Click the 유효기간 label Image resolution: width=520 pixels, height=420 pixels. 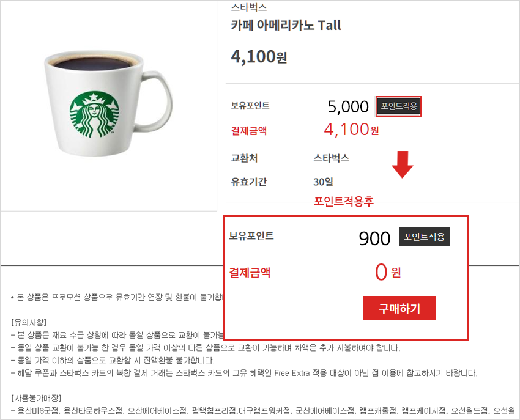(x=248, y=182)
